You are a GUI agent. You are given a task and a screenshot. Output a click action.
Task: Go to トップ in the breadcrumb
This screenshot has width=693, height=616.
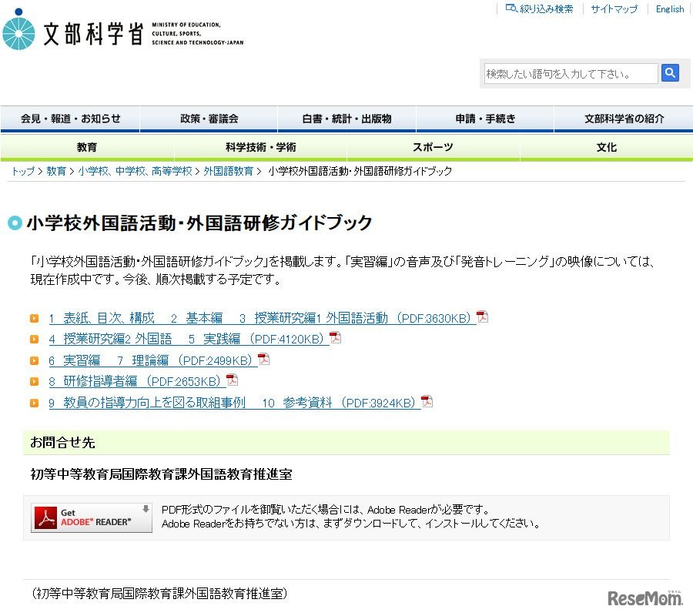23,171
